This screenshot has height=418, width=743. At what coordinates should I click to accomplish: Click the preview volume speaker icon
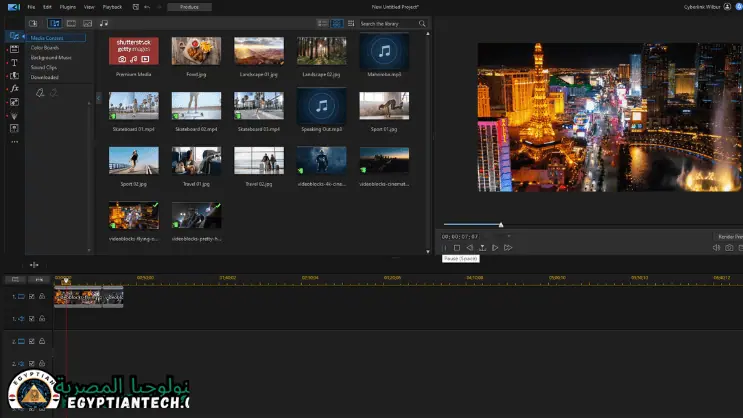pos(715,247)
